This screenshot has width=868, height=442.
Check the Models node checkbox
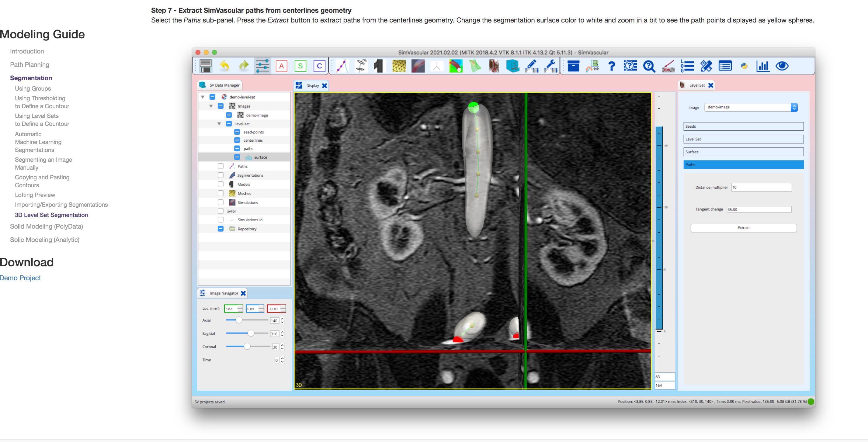220,184
